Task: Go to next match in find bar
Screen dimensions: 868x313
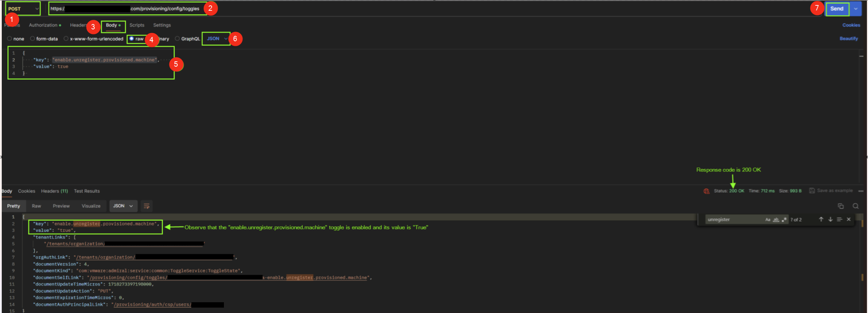Action: [x=830, y=219]
